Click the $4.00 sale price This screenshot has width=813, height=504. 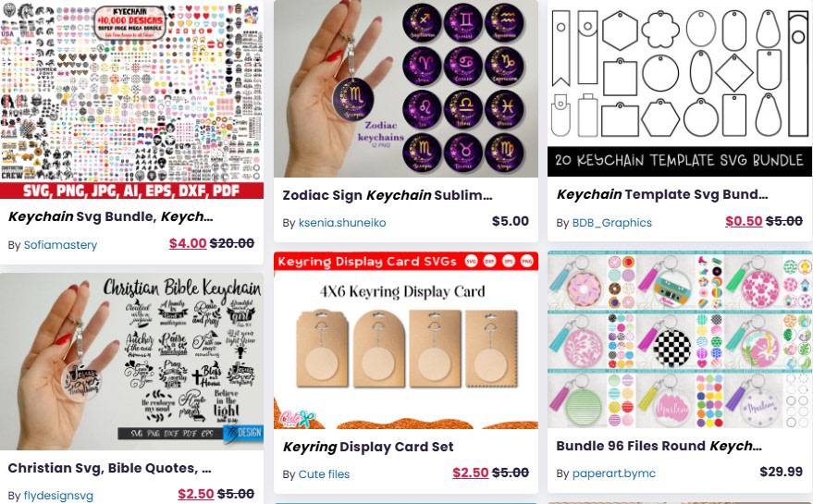tap(188, 243)
